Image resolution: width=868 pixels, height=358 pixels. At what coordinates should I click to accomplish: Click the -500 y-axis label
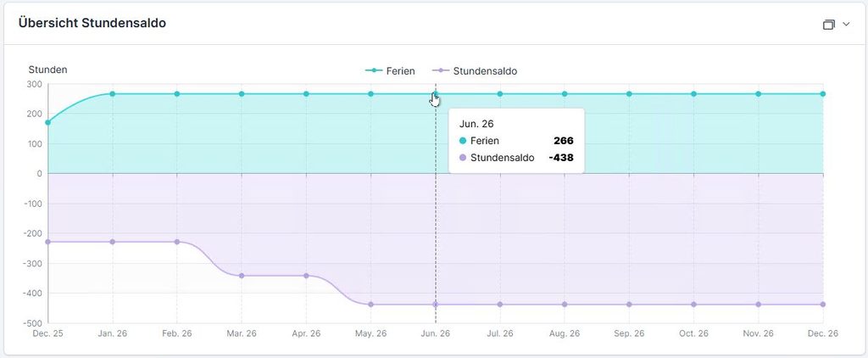click(33, 323)
